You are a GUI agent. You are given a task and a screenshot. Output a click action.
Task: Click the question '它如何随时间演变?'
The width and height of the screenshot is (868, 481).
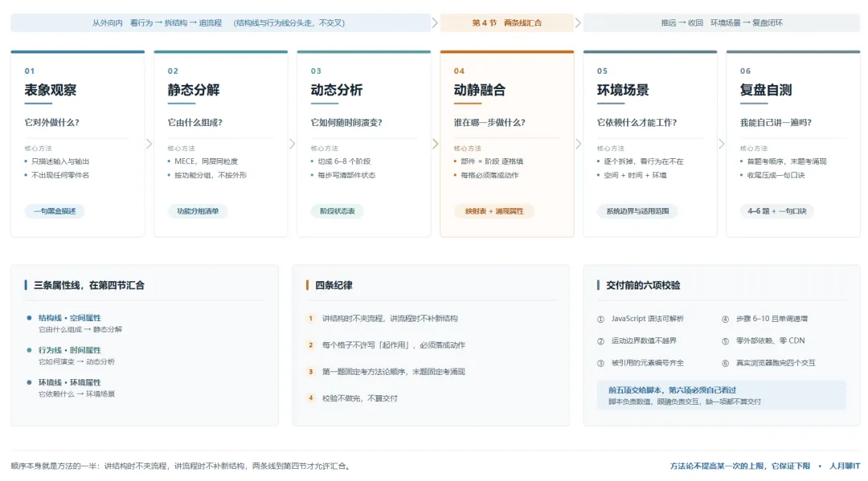pyautogui.click(x=346, y=123)
